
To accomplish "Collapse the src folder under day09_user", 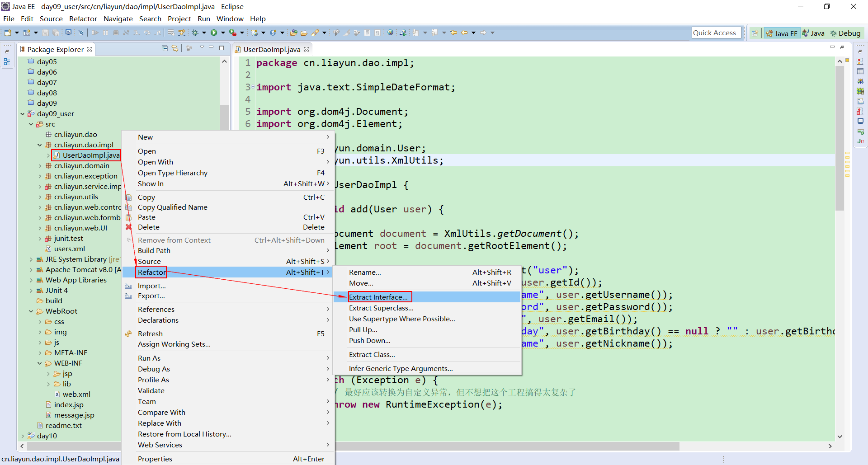I will pos(31,124).
